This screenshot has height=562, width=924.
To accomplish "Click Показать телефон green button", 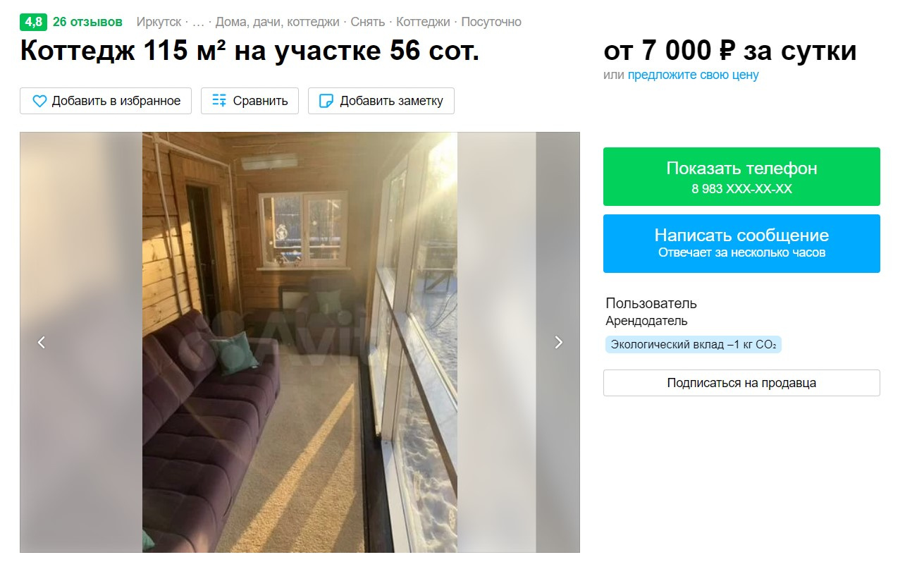I will [x=741, y=176].
